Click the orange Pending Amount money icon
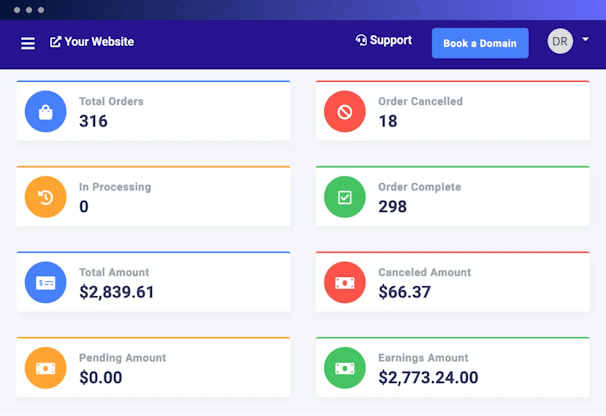The width and height of the screenshot is (606, 416). [x=45, y=367]
